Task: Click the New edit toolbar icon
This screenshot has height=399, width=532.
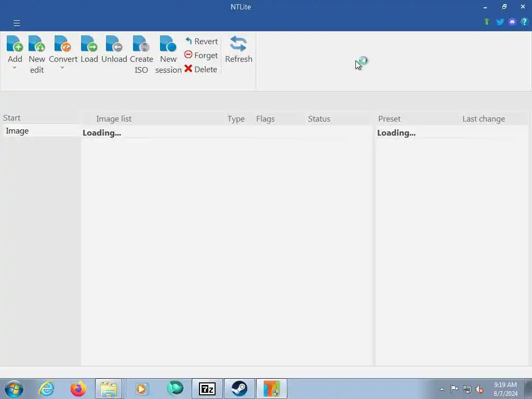Action: point(37,44)
